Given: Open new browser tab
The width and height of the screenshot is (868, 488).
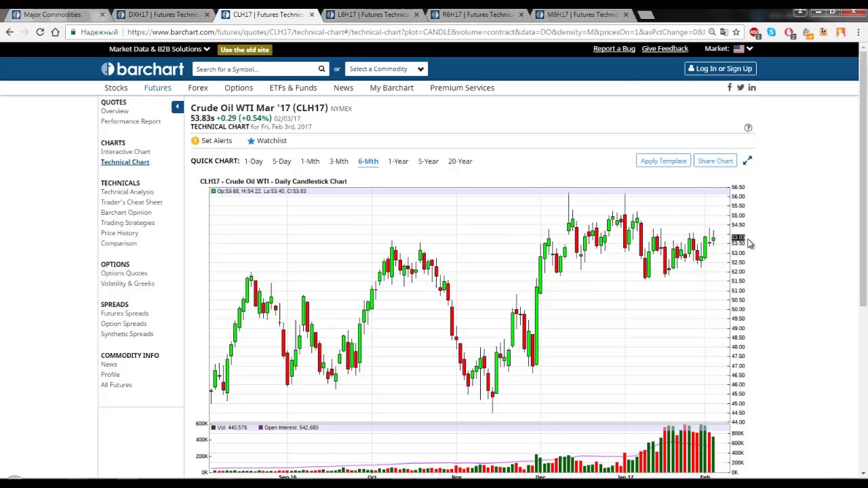Looking at the screenshot, I should click(x=646, y=14).
